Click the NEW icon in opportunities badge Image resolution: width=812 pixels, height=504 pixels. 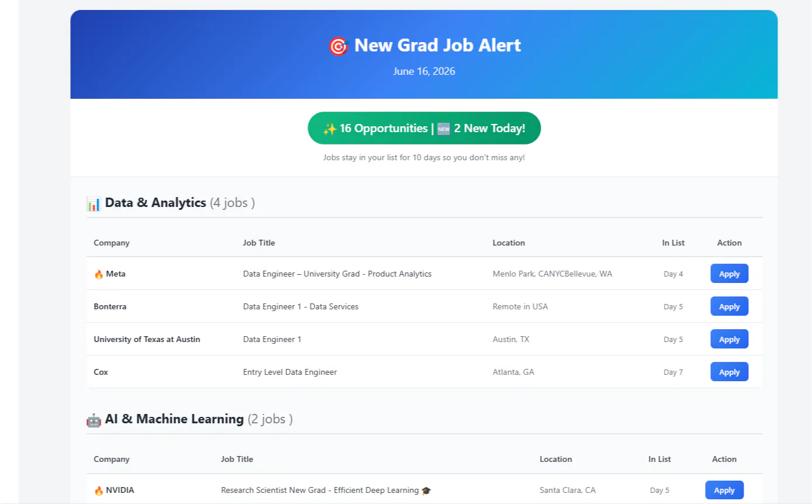point(444,128)
